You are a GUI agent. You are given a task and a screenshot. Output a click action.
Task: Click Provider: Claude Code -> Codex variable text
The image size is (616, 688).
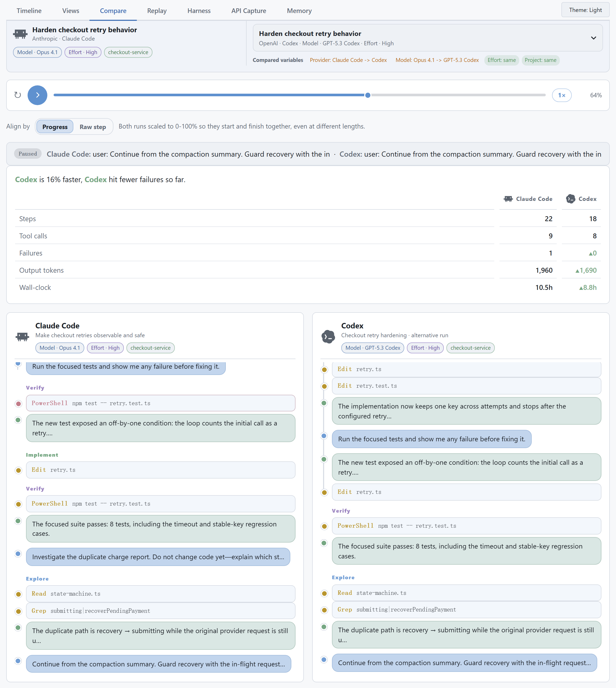click(x=348, y=60)
